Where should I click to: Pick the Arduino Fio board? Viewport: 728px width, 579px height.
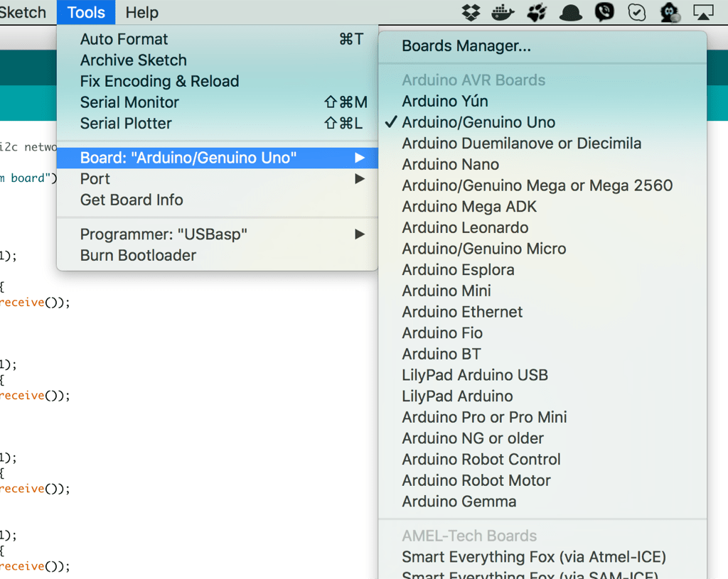(542, 333)
